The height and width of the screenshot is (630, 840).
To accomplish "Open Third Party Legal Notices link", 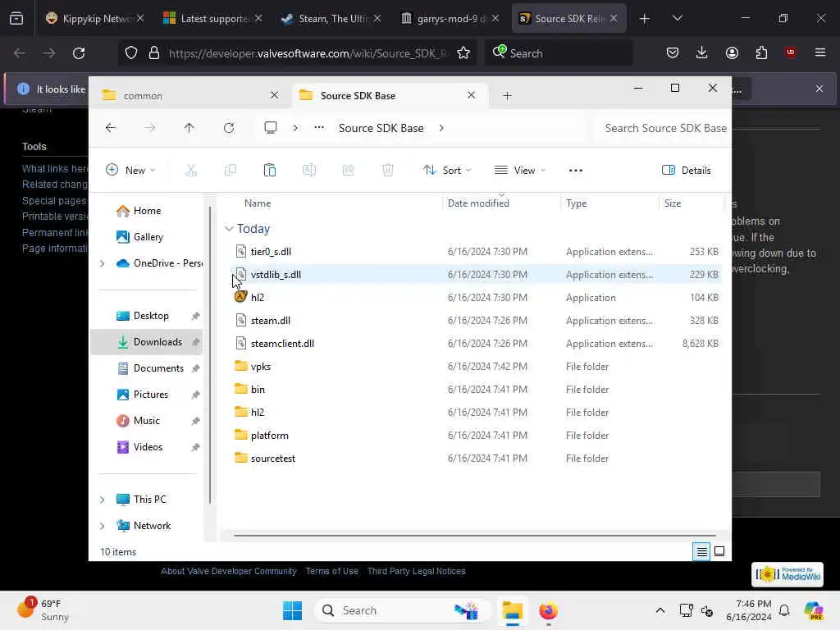I will (416, 571).
